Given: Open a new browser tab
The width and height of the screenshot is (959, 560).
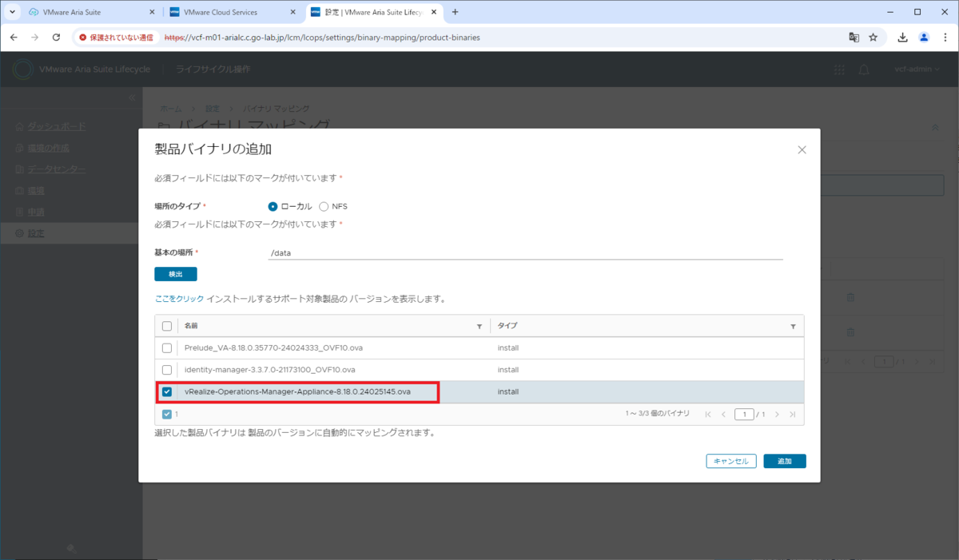Looking at the screenshot, I should (456, 13).
